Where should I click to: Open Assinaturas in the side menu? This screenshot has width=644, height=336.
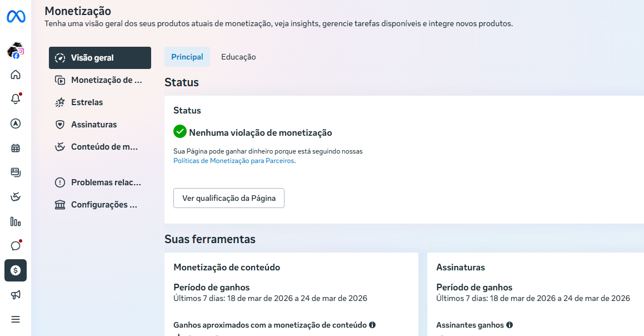[93, 125]
